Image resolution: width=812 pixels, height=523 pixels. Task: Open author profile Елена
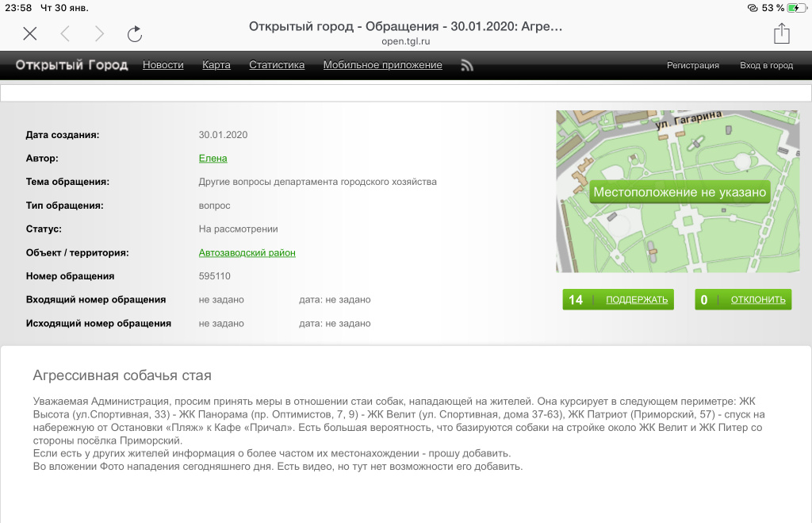click(213, 159)
